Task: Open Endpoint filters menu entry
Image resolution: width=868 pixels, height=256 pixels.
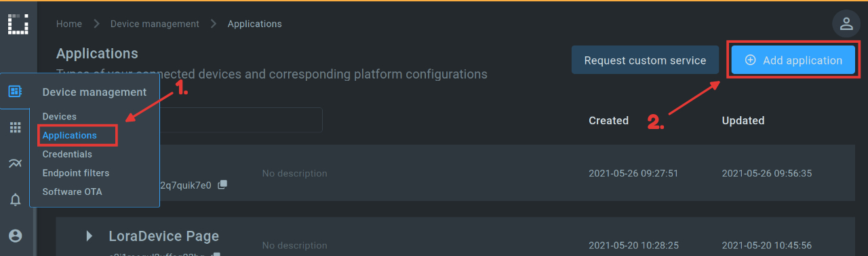Action: [x=76, y=173]
